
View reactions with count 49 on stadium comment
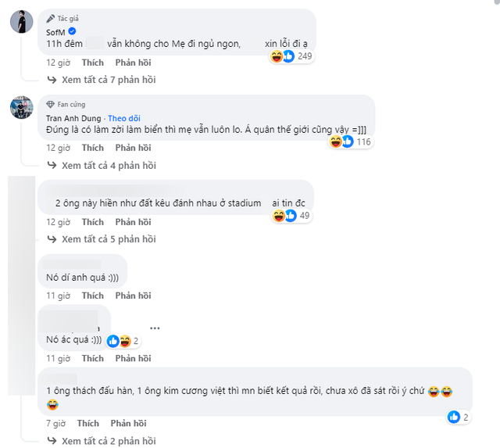point(291,215)
